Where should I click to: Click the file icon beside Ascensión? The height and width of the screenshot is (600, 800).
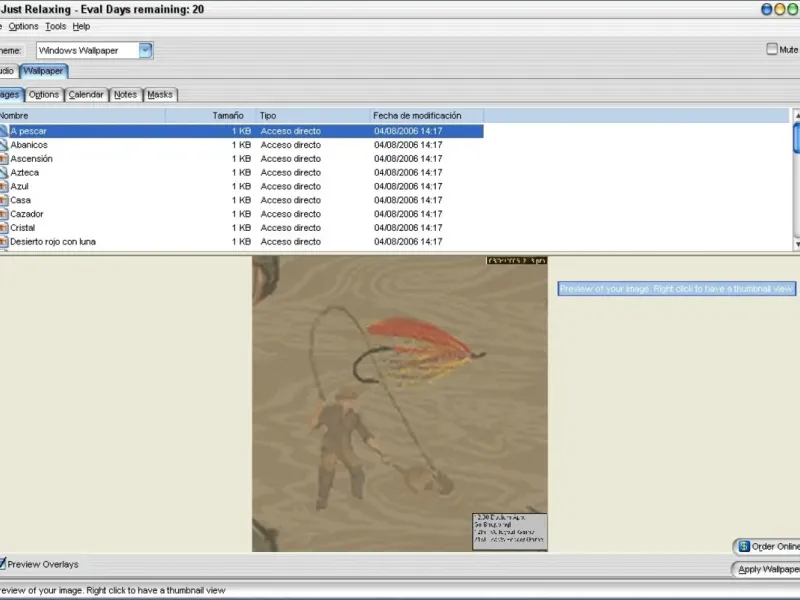coord(3,159)
